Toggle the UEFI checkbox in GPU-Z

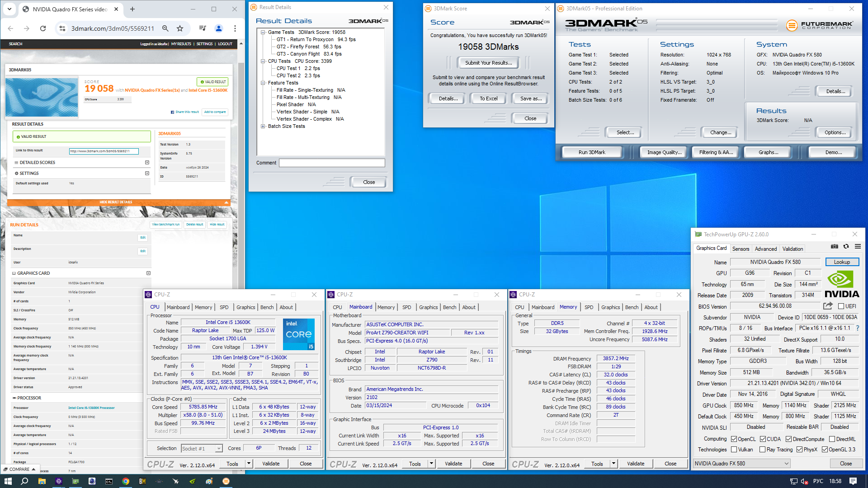coord(841,306)
